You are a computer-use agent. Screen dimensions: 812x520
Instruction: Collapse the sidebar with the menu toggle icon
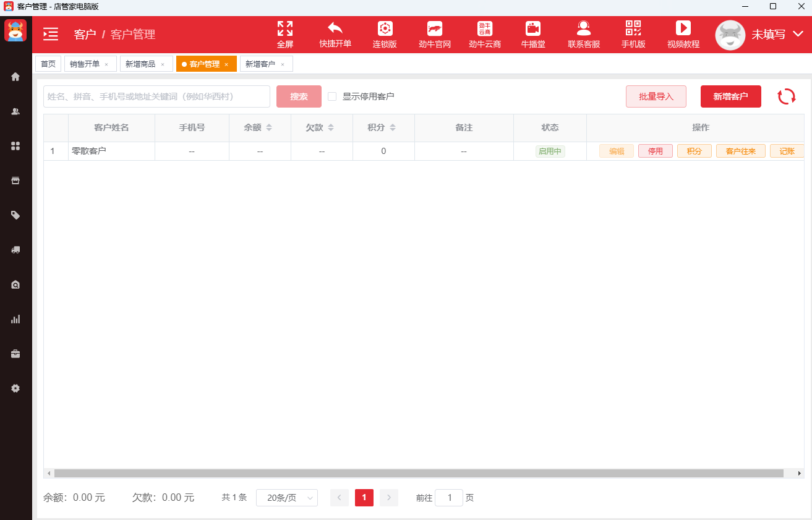pyautogui.click(x=51, y=34)
